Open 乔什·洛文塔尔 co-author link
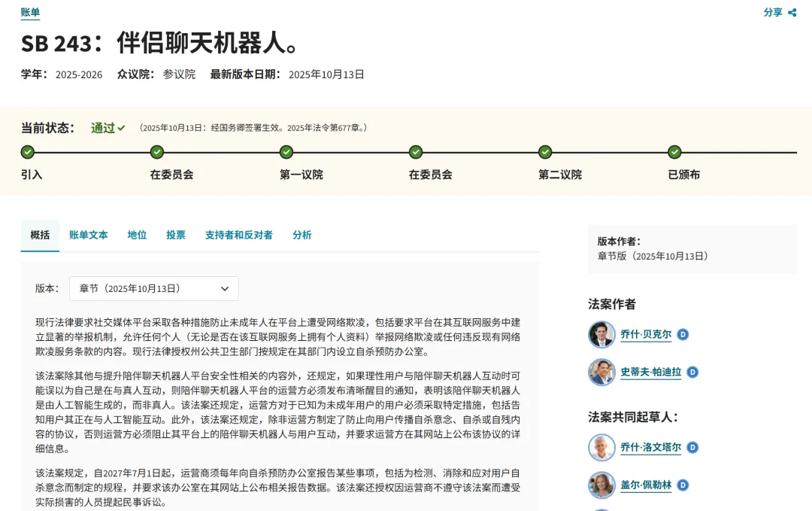This screenshot has width=812, height=511. click(x=651, y=447)
